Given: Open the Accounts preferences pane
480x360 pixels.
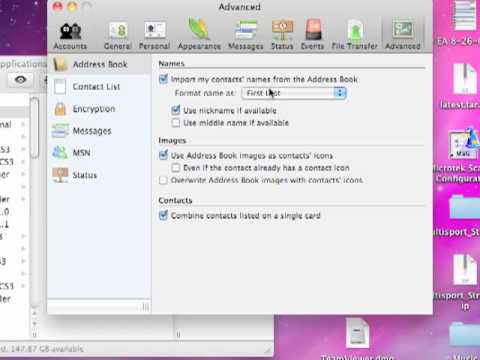Looking at the screenshot, I should 70,36.
